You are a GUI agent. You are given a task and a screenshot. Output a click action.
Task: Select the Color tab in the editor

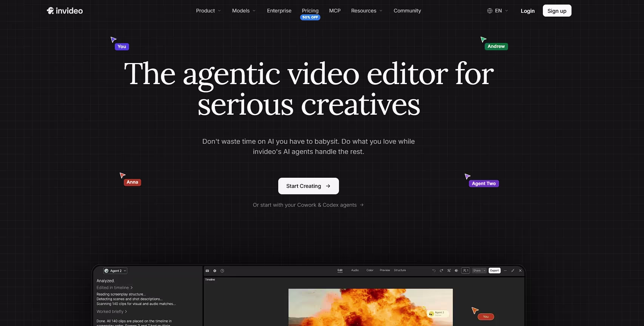[370, 270]
